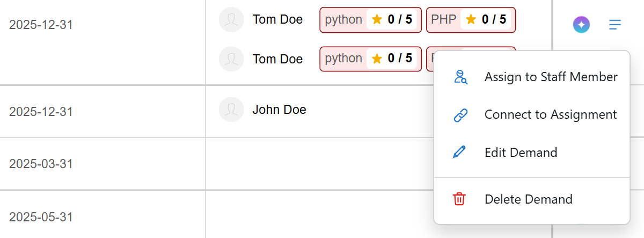Click the first Tom Doe name
This screenshot has width=644, height=238.
click(277, 20)
